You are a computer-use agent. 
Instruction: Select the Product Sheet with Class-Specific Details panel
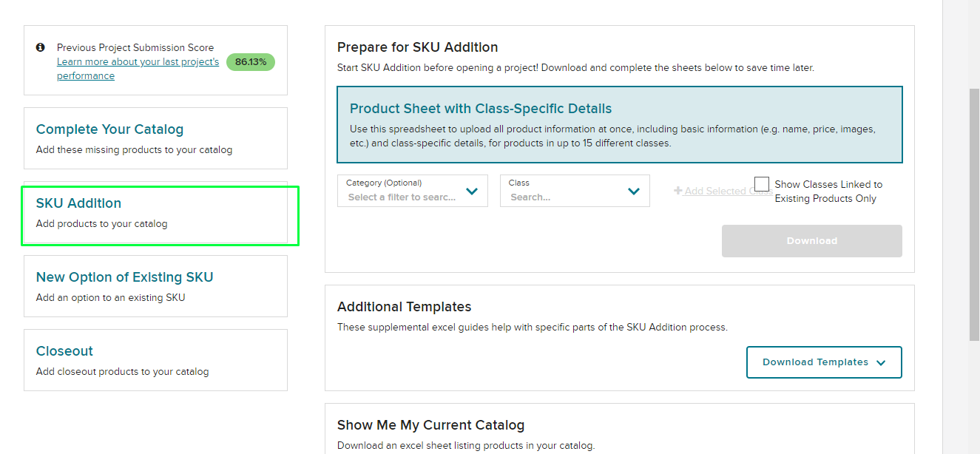tap(620, 124)
